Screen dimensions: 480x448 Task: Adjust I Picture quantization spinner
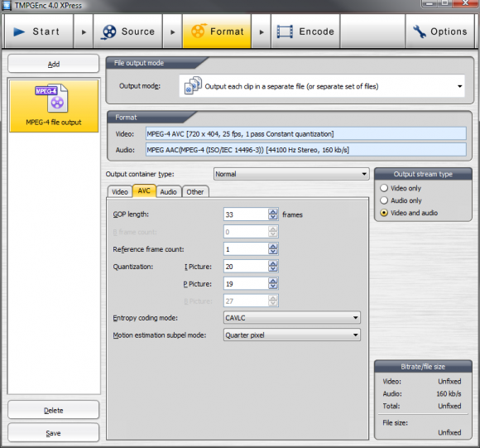[273, 267]
